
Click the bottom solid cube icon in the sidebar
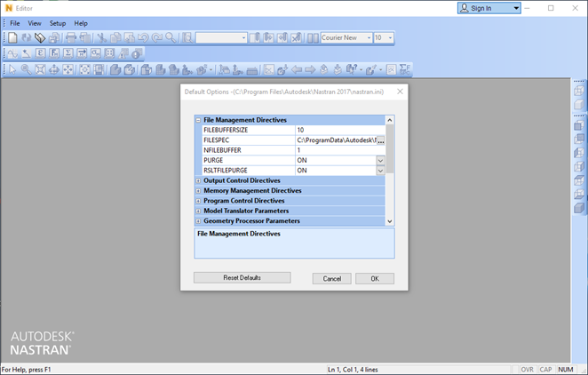click(579, 207)
